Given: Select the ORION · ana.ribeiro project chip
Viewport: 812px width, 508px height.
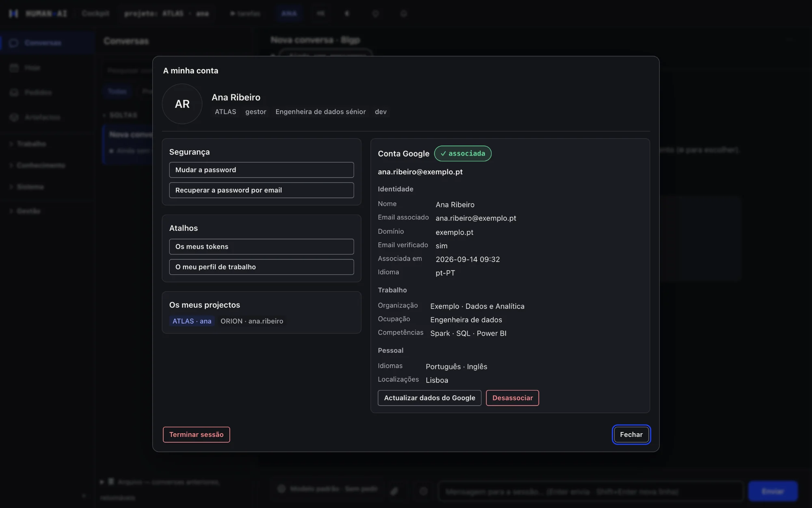Looking at the screenshot, I should pyautogui.click(x=252, y=321).
